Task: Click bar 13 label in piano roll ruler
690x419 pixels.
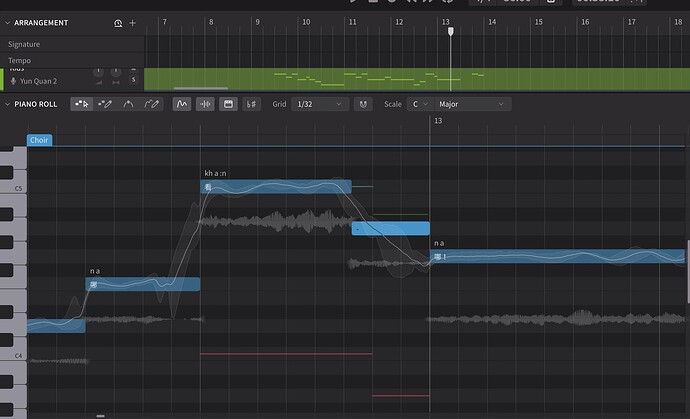Action: [x=438, y=121]
